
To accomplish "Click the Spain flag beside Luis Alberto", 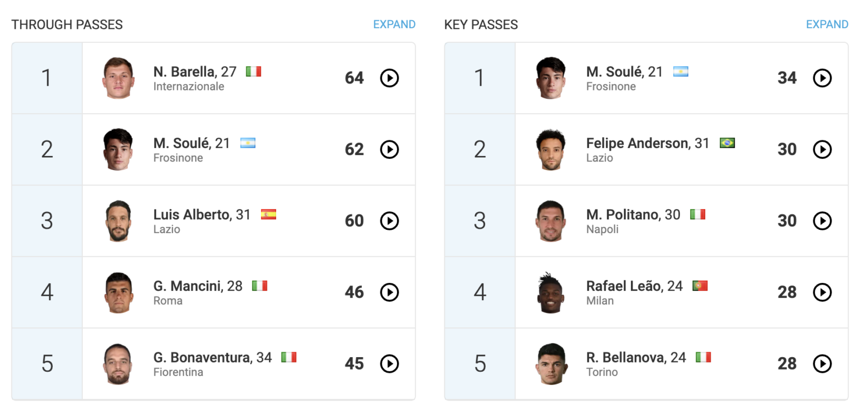I will pyautogui.click(x=269, y=214).
